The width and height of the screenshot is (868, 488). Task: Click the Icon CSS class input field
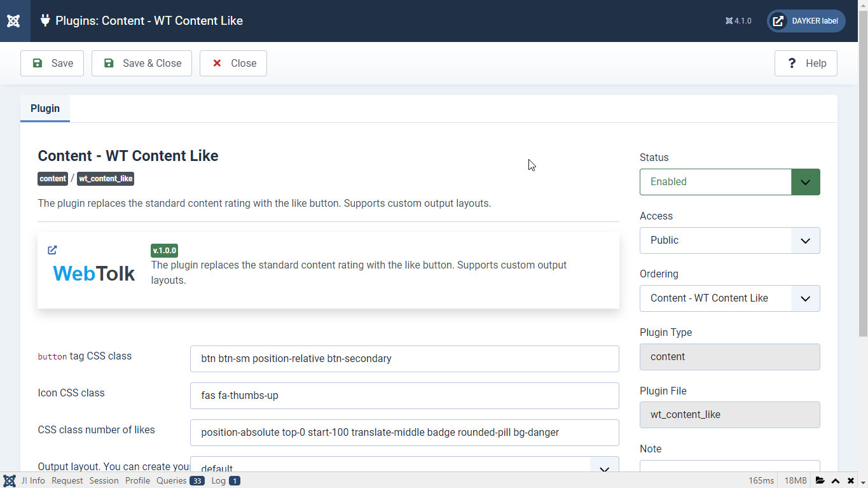tap(404, 396)
